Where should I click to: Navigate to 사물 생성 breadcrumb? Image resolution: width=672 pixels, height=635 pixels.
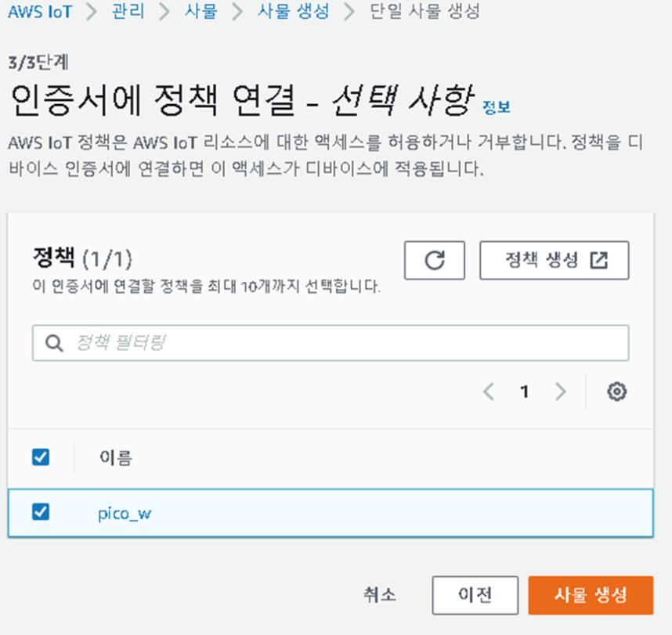[x=293, y=11]
